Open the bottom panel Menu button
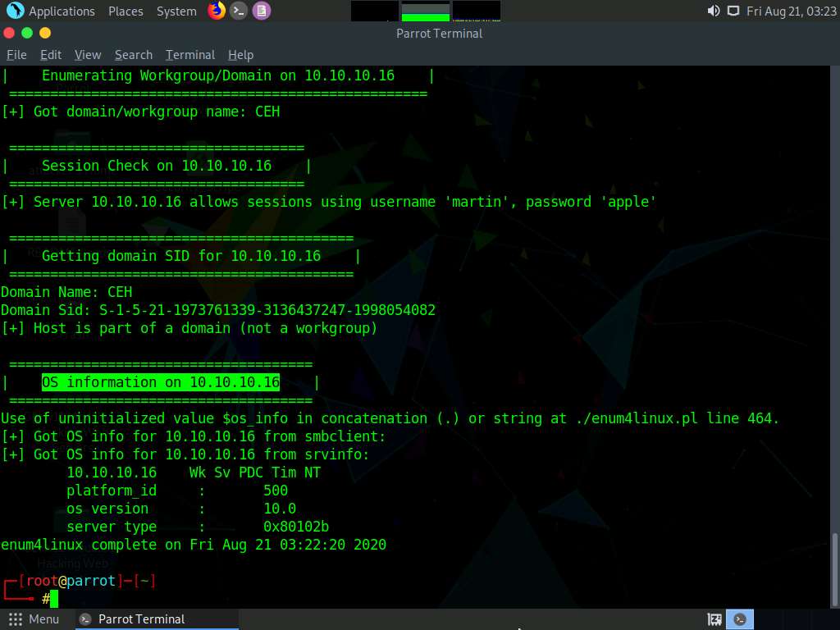840x630 pixels. [x=34, y=619]
